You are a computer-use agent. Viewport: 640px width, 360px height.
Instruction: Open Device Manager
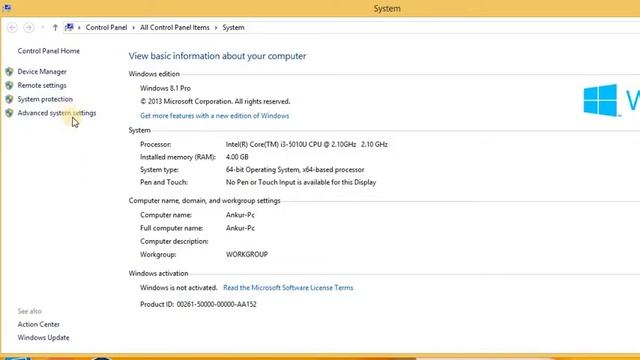42,71
